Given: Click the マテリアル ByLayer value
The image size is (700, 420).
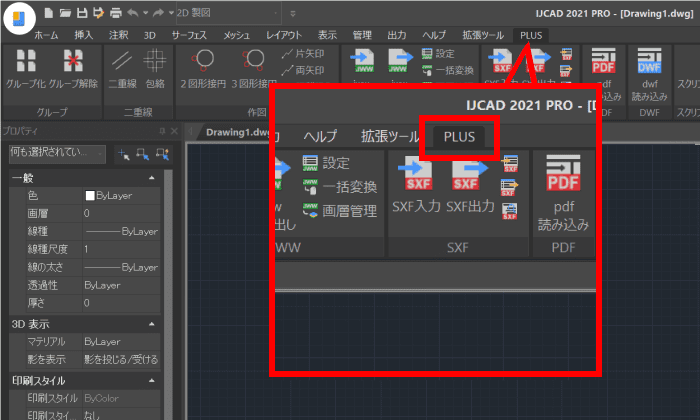Looking at the screenshot, I should (121, 341).
